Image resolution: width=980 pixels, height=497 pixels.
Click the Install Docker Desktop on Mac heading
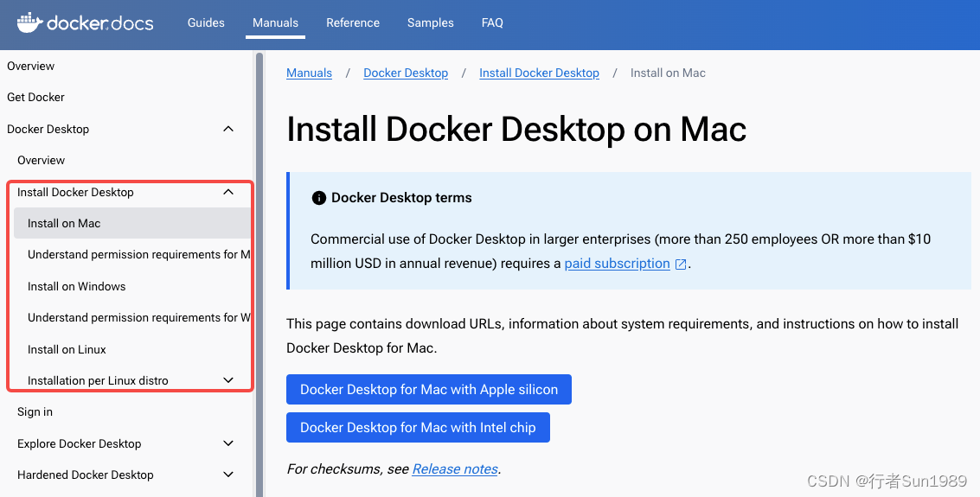516,130
